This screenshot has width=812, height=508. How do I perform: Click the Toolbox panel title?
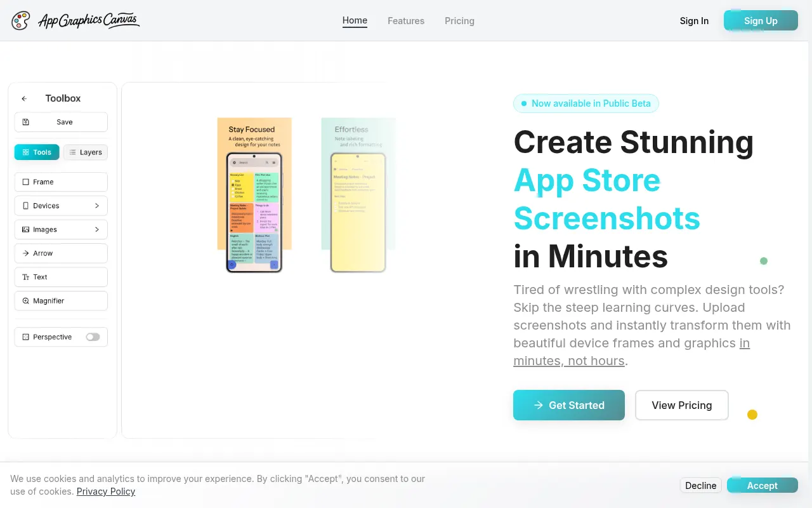point(63,98)
